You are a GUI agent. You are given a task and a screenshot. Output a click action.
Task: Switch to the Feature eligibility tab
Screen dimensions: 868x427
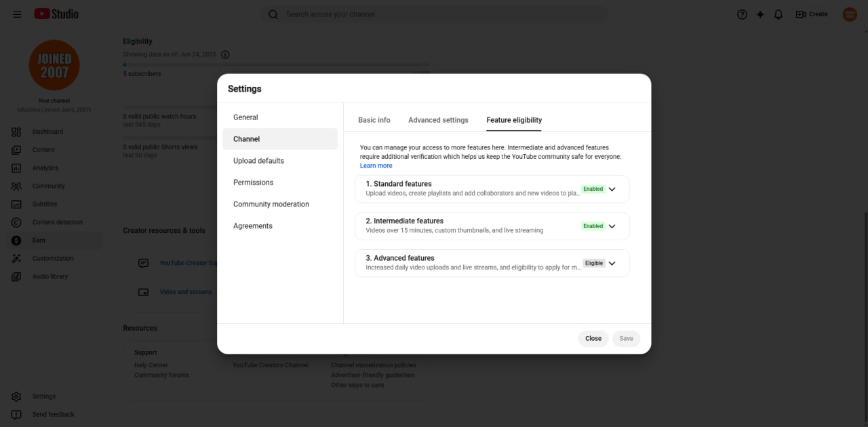514,120
